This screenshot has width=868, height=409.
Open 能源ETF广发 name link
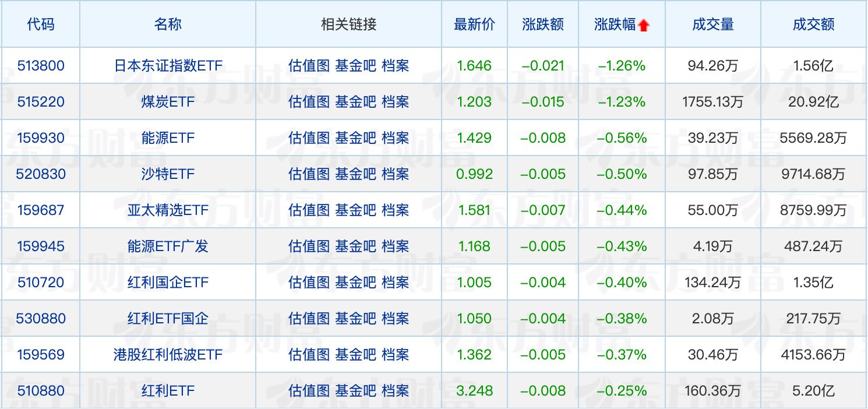[x=168, y=246]
